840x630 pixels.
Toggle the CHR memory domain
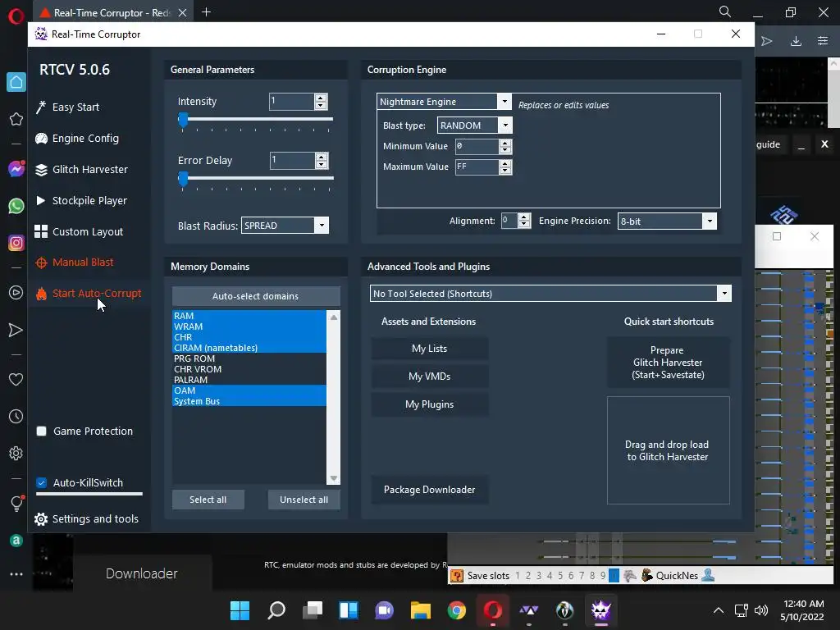[x=249, y=337]
